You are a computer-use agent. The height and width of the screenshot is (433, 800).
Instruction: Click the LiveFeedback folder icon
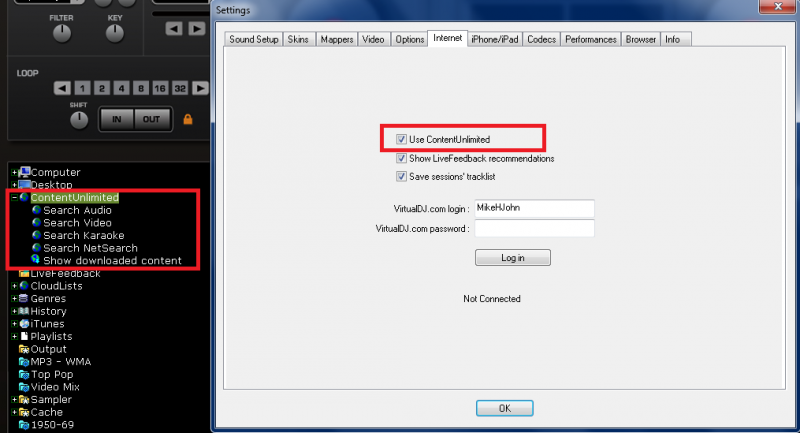click(x=24, y=274)
